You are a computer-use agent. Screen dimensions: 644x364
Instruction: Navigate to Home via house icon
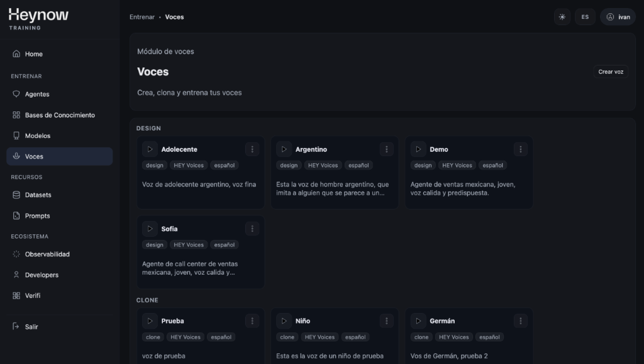click(16, 54)
